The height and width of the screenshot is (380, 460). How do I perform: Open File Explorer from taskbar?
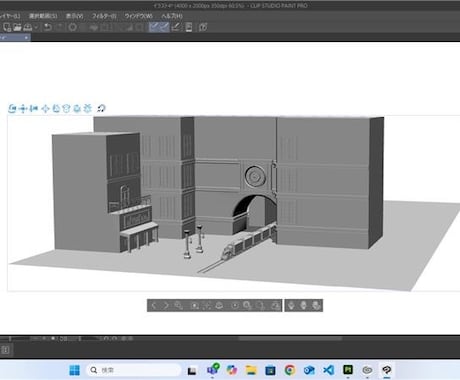coord(251,370)
